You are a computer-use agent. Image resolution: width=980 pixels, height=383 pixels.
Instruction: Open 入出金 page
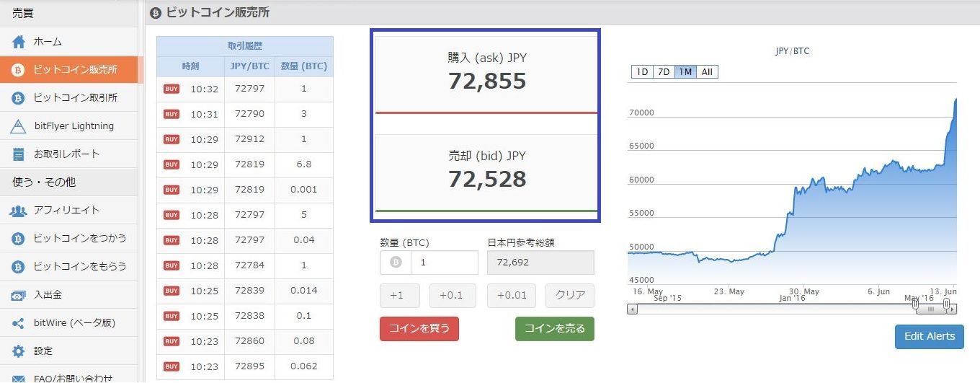(x=68, y=295)
